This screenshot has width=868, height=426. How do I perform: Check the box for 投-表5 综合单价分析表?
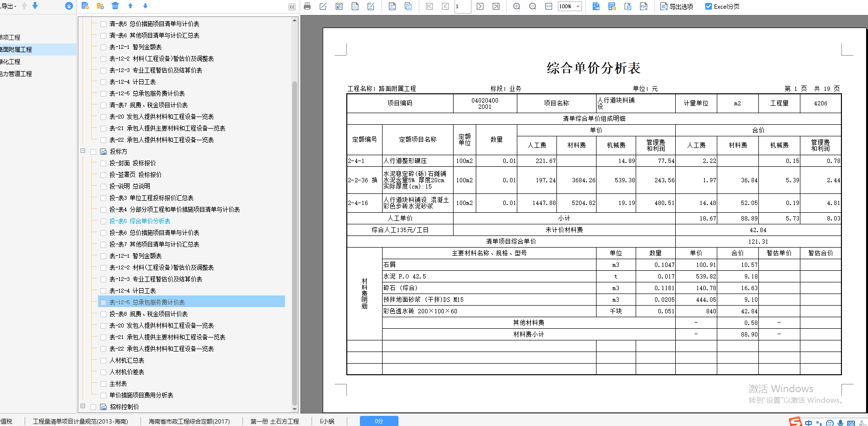(x=103, y=221)
